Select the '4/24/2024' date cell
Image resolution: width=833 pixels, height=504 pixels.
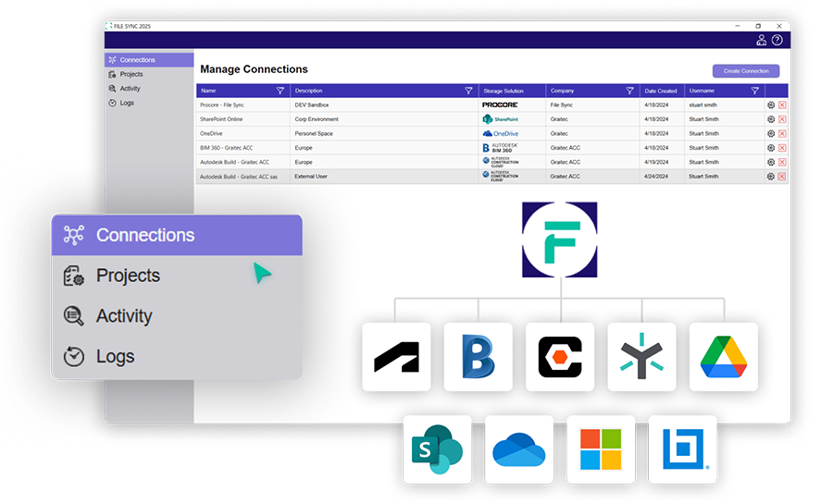(x=662, y=176)
